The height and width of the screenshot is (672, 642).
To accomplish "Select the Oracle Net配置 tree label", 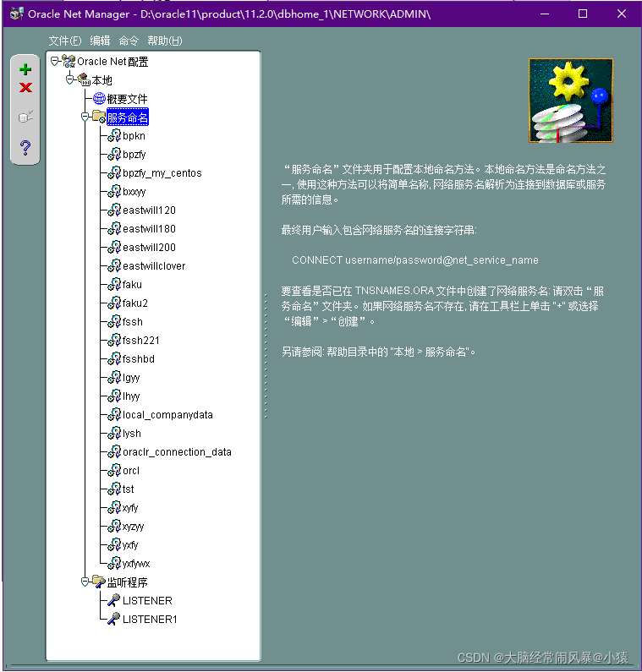I will (112, 62).
